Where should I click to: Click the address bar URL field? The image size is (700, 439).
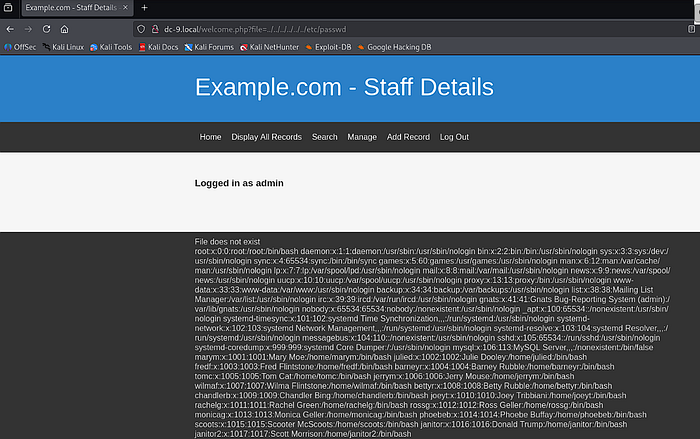point(415,29)
